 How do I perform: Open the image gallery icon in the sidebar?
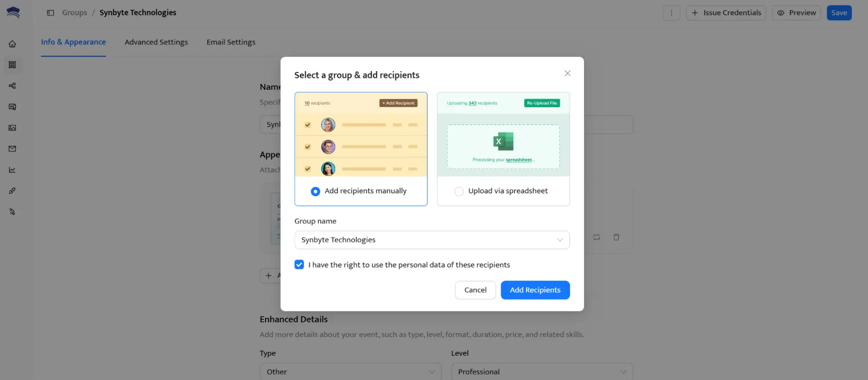[12, 128]
